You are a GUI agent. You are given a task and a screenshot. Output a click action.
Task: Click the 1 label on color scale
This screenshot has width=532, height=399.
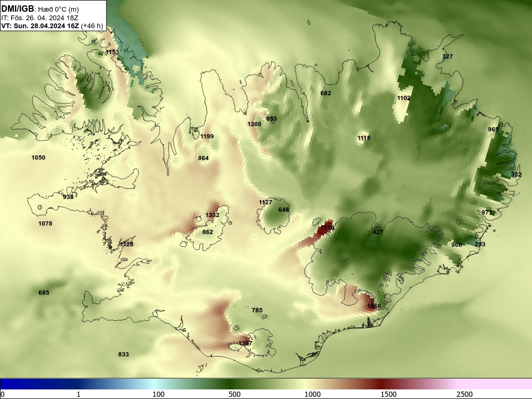[78, 394]
